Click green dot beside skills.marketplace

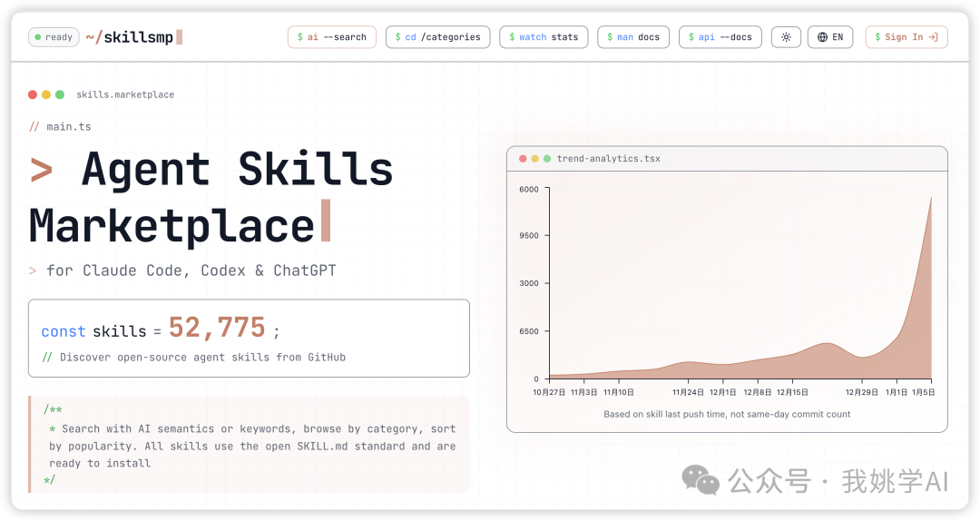(x=60, y=94)
